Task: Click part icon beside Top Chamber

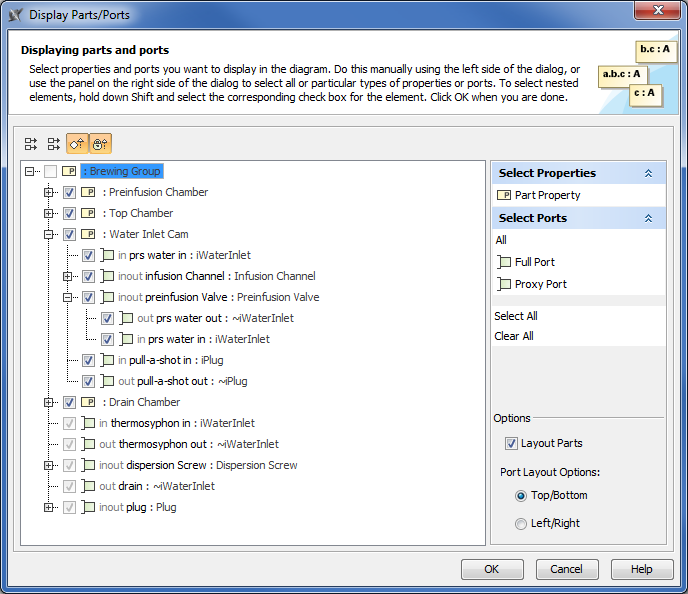Action: (88, 213)
